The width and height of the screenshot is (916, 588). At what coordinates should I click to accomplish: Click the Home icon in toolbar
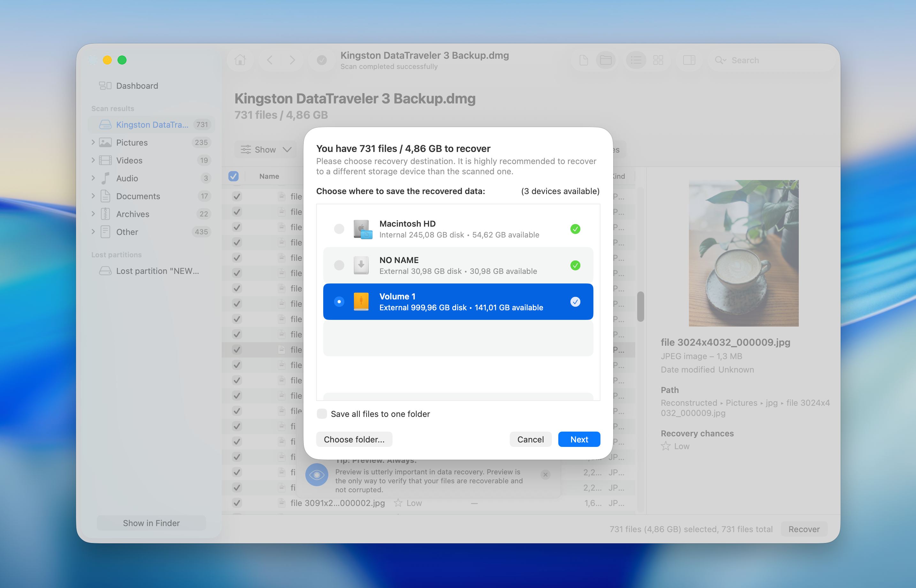[240, 60]
